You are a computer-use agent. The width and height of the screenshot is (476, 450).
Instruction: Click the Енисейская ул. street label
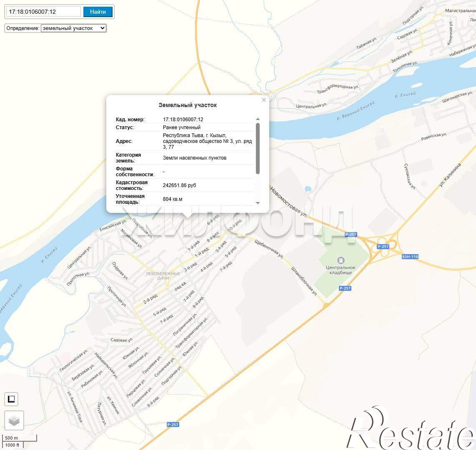tap(113, 225)
